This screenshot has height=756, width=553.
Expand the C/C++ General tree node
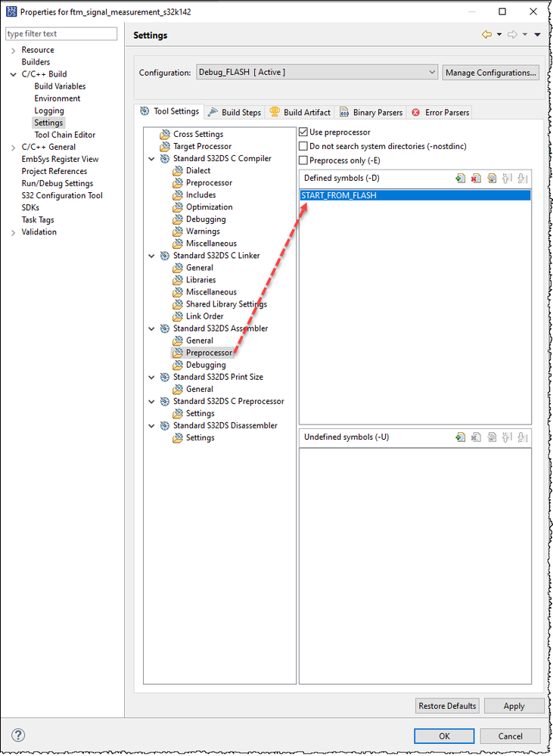coord(13,147)
